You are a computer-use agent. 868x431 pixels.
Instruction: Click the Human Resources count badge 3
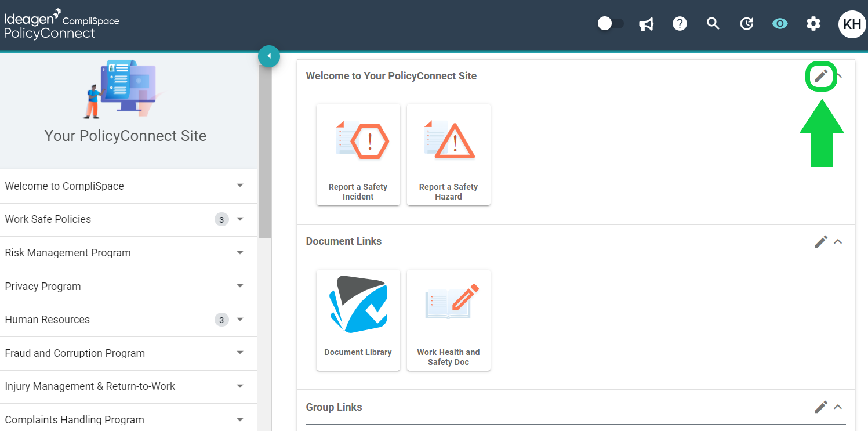pos(221,320)
